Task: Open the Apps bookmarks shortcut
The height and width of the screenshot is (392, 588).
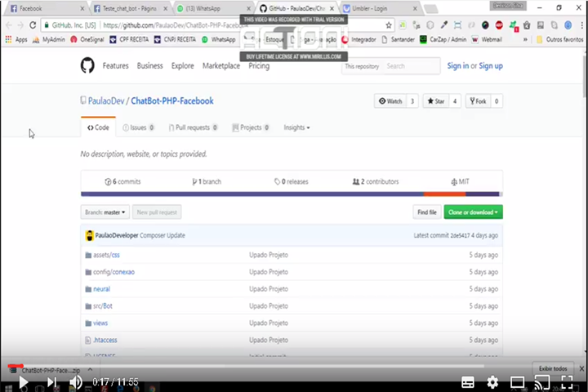Action: 16,39
